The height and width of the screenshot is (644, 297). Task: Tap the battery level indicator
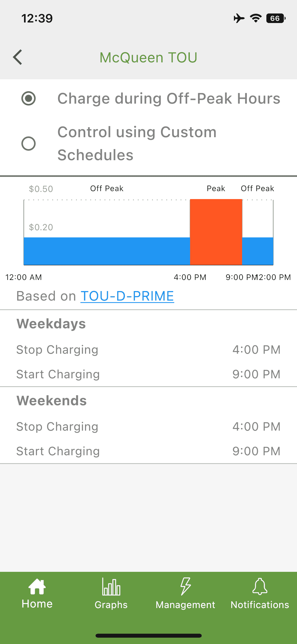pos(276,18)
